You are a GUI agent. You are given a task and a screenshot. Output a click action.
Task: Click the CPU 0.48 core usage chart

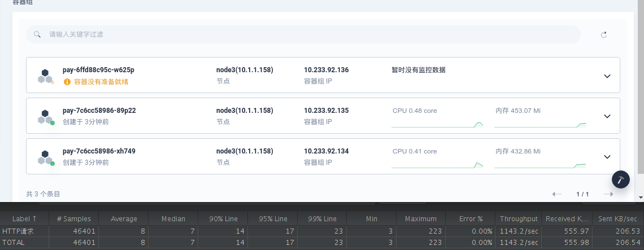pos(437,124)
